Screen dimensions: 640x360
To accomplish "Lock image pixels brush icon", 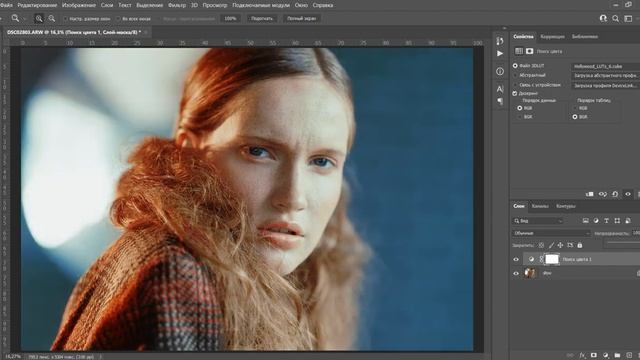I will (551, 245).
